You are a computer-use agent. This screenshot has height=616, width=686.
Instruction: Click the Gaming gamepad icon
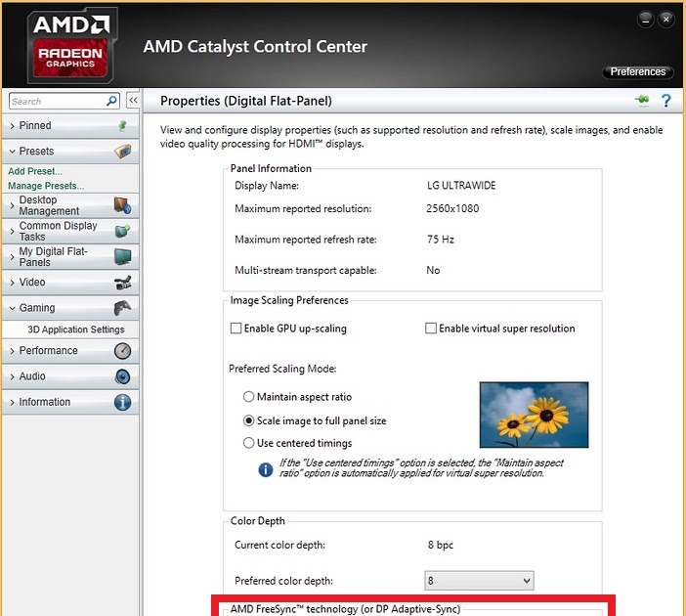[x=122, y=308]
